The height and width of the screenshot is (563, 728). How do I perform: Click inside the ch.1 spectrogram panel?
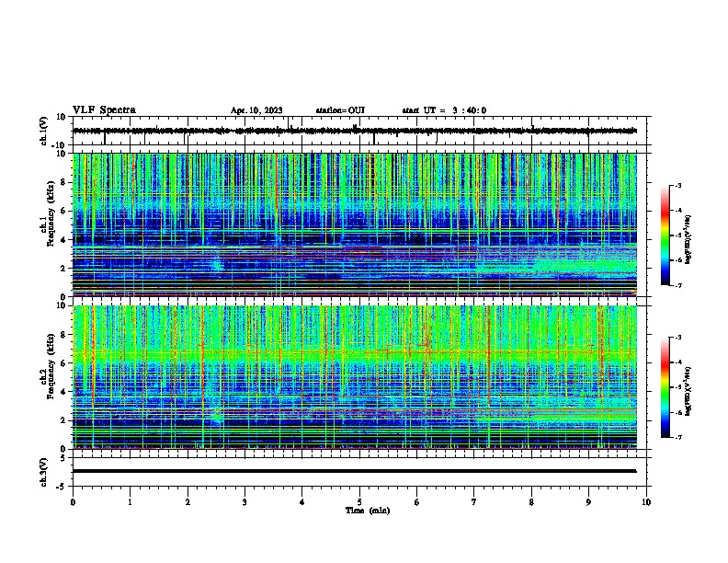click(355, 224)
